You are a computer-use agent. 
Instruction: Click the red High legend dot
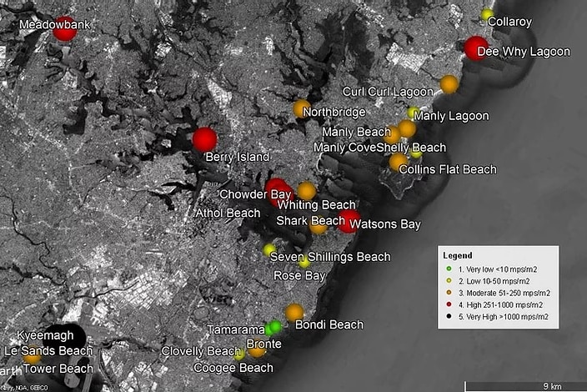click(449, 304)
